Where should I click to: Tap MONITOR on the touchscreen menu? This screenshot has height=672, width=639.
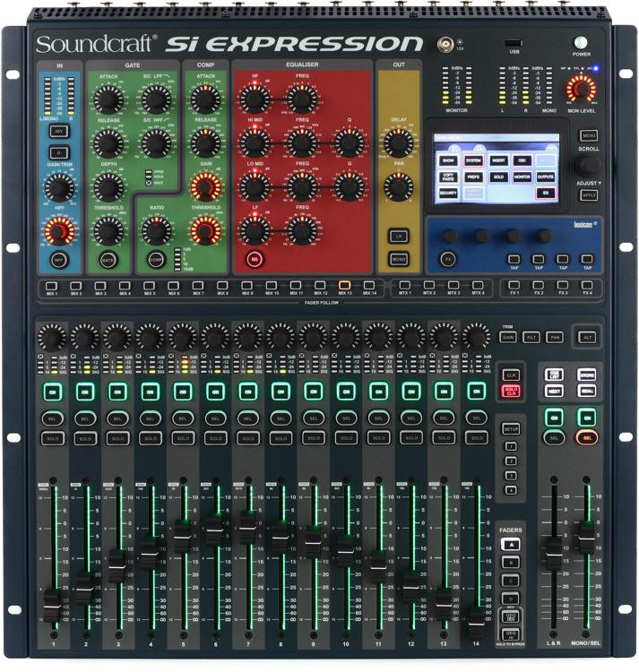click(x=522, y=177)
